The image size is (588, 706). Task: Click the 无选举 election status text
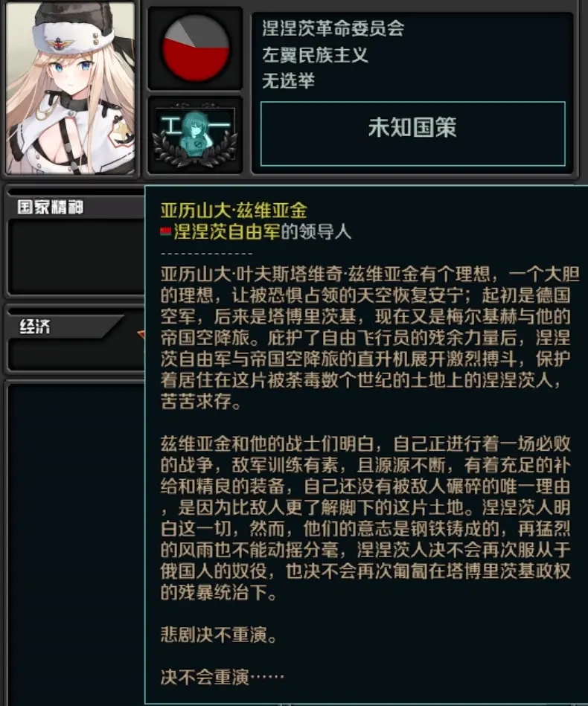tap(288, 81)
